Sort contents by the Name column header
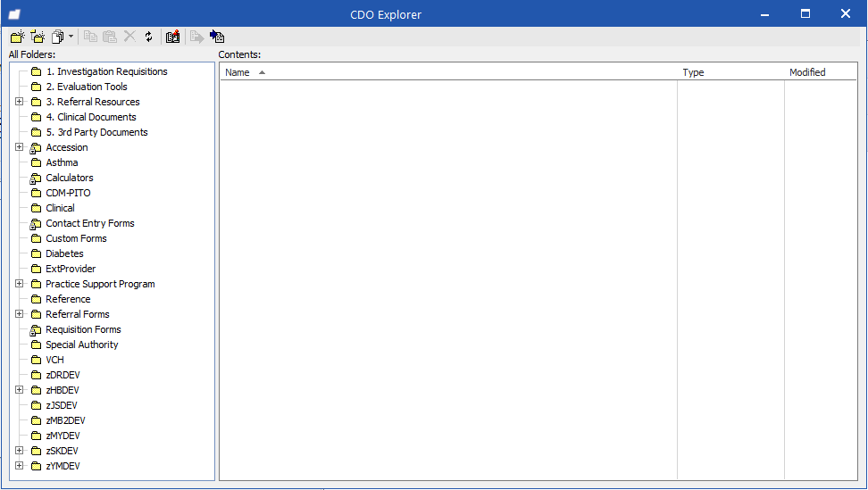Screen dimensions: 868x490 (x=449, y=72)
